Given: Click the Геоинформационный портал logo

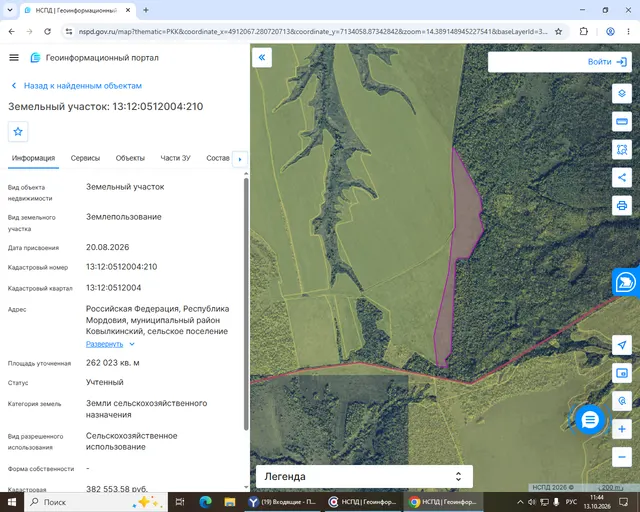Looking at the screenshot, I should [x=95, y=58].
